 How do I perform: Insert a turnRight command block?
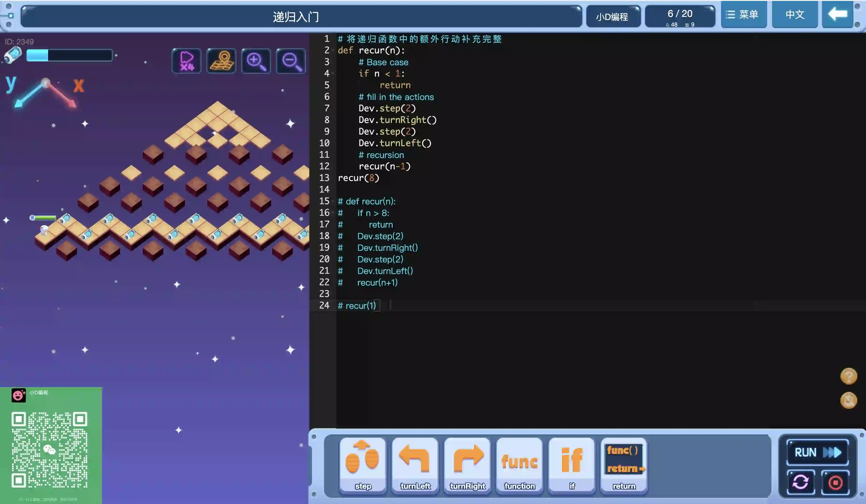(467, 464)
